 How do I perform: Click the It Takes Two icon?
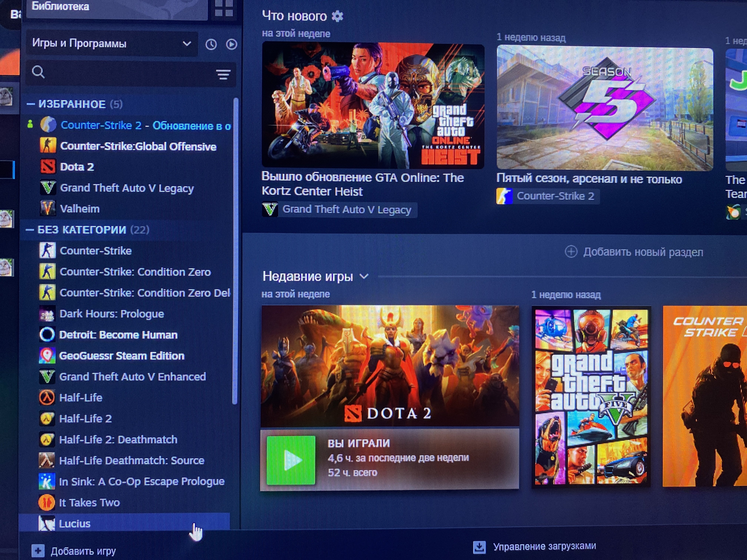pos(47,503)
